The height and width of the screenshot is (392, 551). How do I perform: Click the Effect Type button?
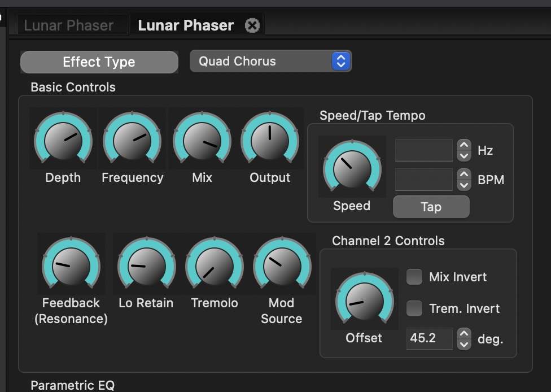tap(99, 62)
